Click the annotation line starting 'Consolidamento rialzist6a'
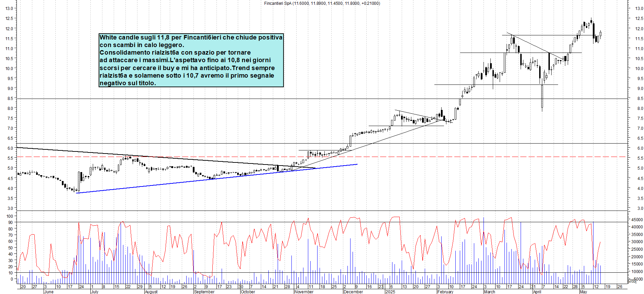This screenshot has width=644, height=294. coord(175,53)
